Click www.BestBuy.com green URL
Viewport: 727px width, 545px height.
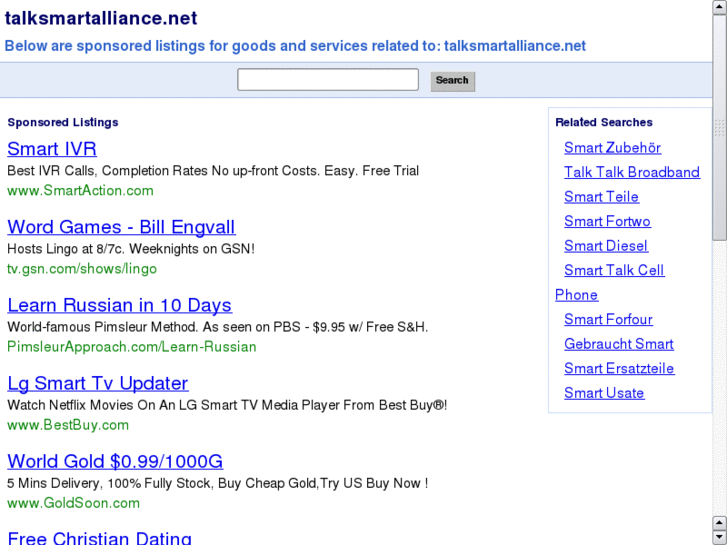pyautogui.click(x=68, y=425)
